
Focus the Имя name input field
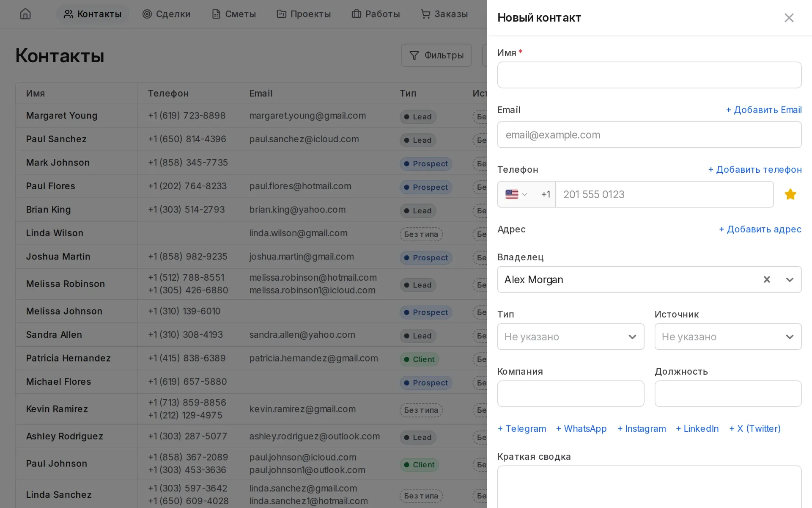pyautogui.click(x=649, y=75)
